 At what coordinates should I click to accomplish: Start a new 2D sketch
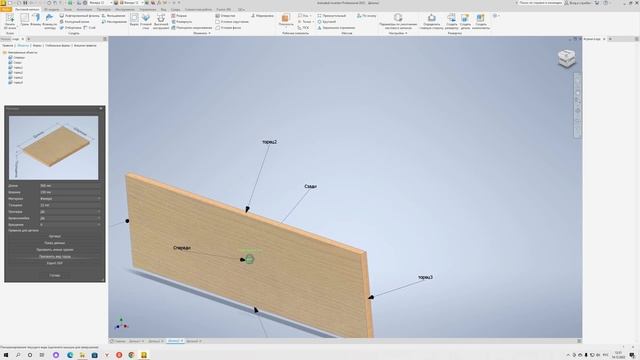pyautogui.click(x=10, y=21)
